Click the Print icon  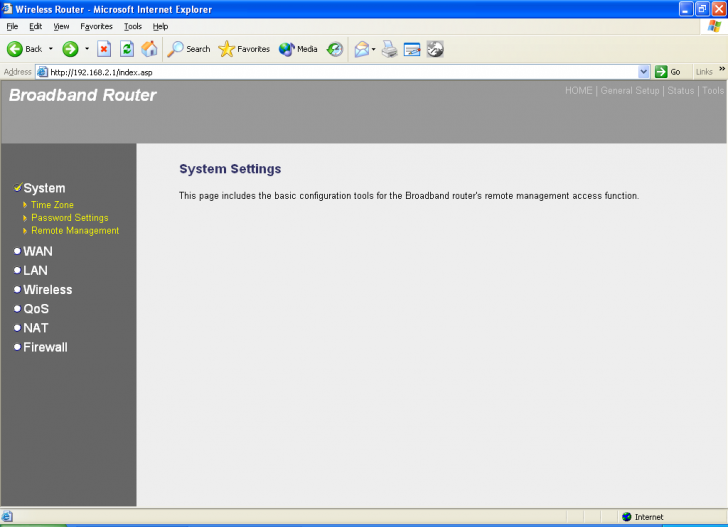coord(390,49)
